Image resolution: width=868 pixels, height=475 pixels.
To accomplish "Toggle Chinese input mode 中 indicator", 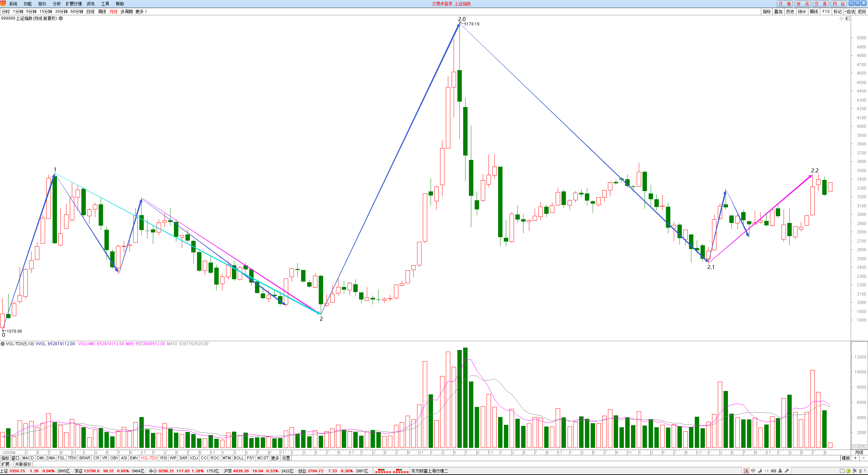I will (753, 471).
